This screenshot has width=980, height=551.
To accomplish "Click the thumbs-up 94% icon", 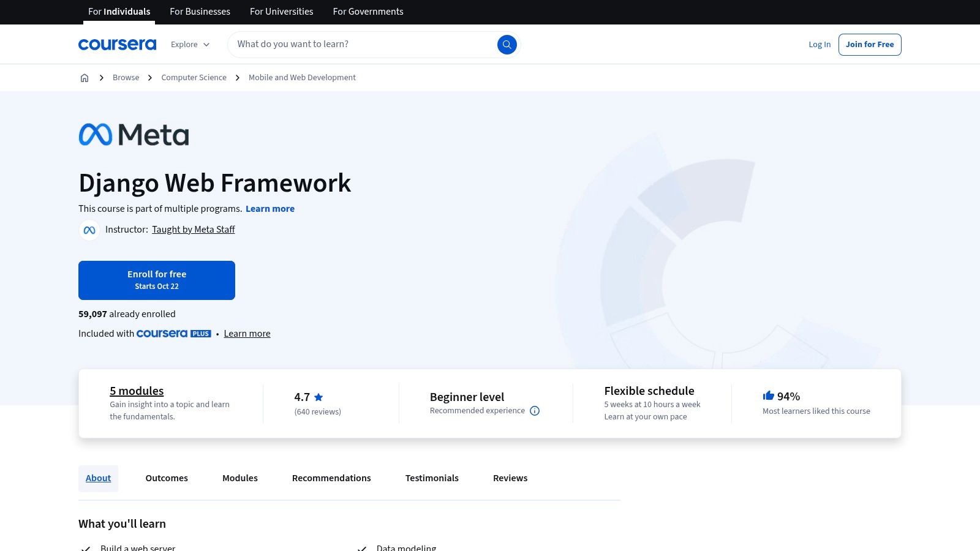I will [768, 396].
